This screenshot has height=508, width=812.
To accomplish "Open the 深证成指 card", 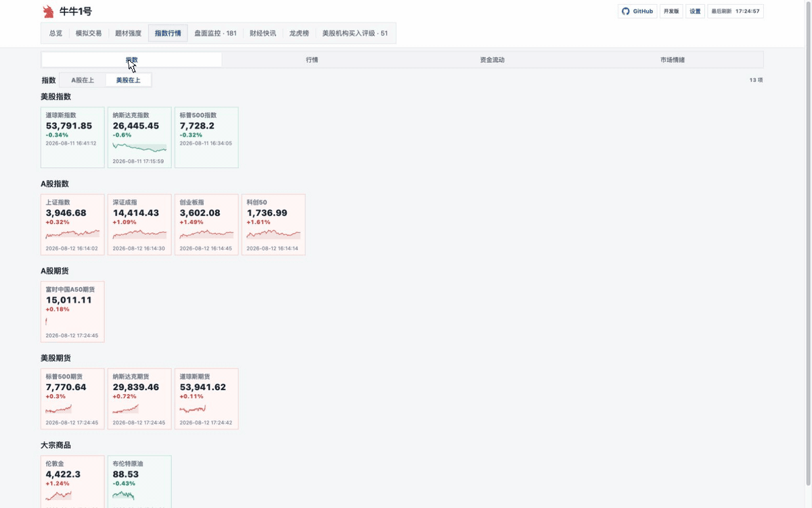I will coord(139,225).
